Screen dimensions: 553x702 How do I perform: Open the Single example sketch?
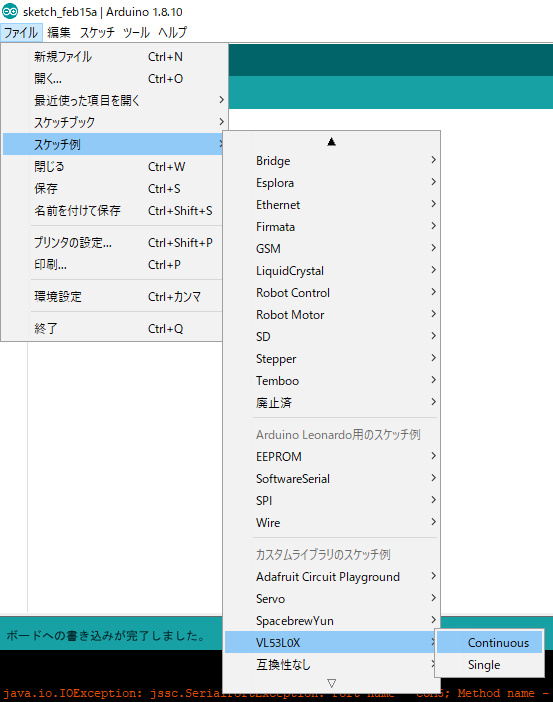click(490, 665)
